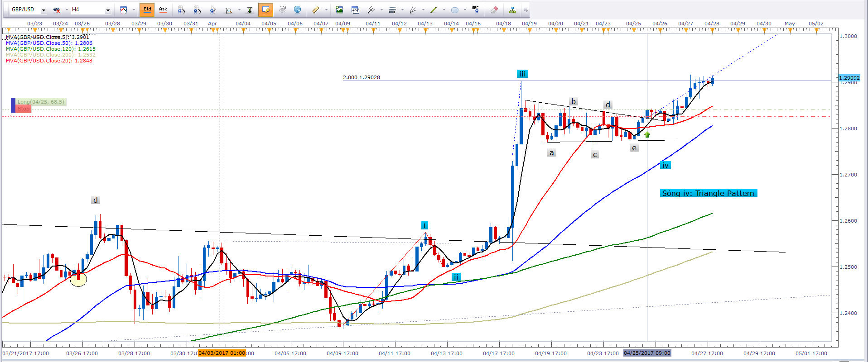The height and width of the screenshot is (362, 868).
Task: Click the add picture to chart icon
Action: (339, 10)
